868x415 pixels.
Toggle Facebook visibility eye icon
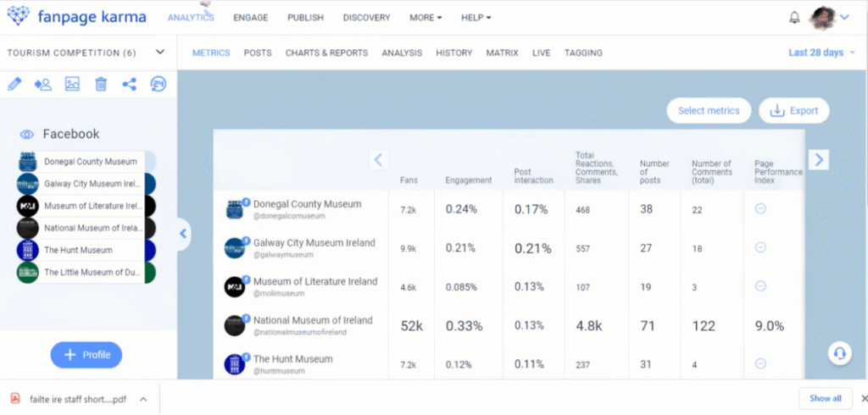coord(27,134)
